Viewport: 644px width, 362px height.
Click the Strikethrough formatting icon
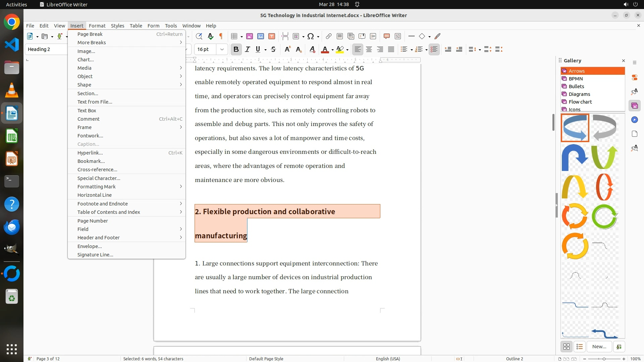click(273, 49)
